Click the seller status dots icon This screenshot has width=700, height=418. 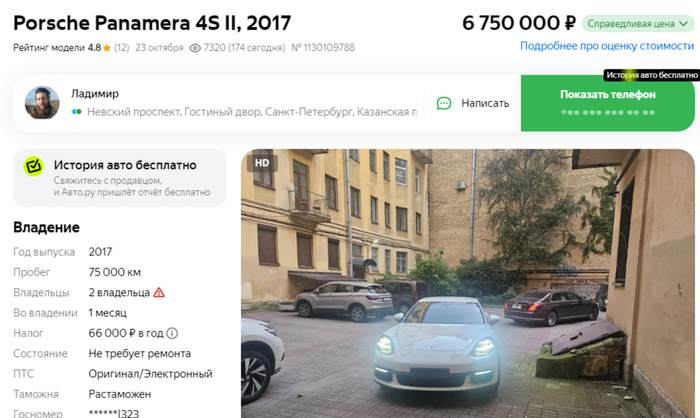pyautogui.click(x=77, y=112)
